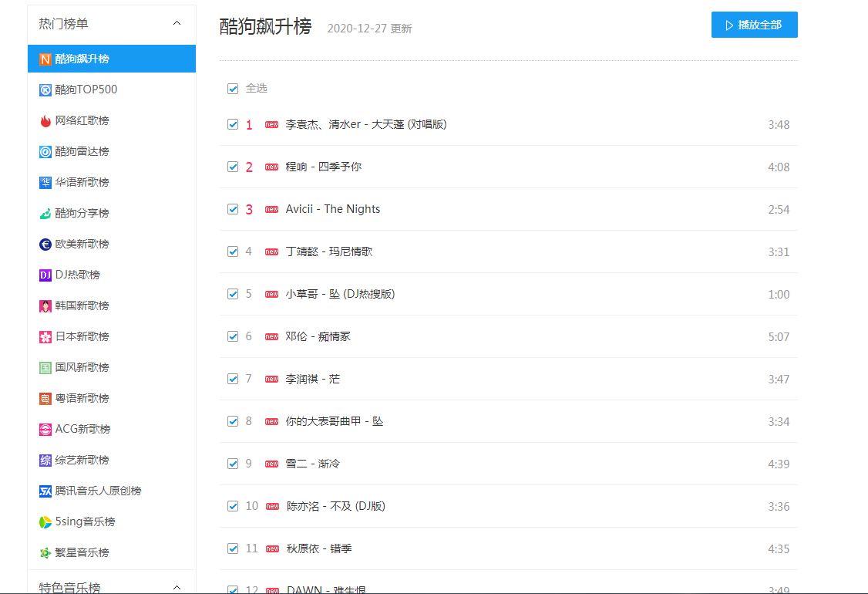868x594 pixels.
Task: Click the new badge beside 程响 - 四季予你
Action: pos(272,167)
